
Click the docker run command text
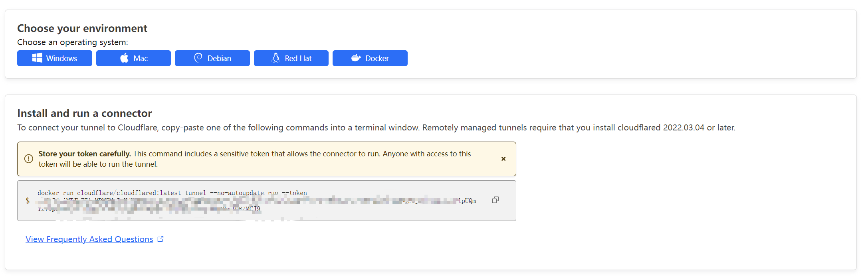(x=172, y=193)
